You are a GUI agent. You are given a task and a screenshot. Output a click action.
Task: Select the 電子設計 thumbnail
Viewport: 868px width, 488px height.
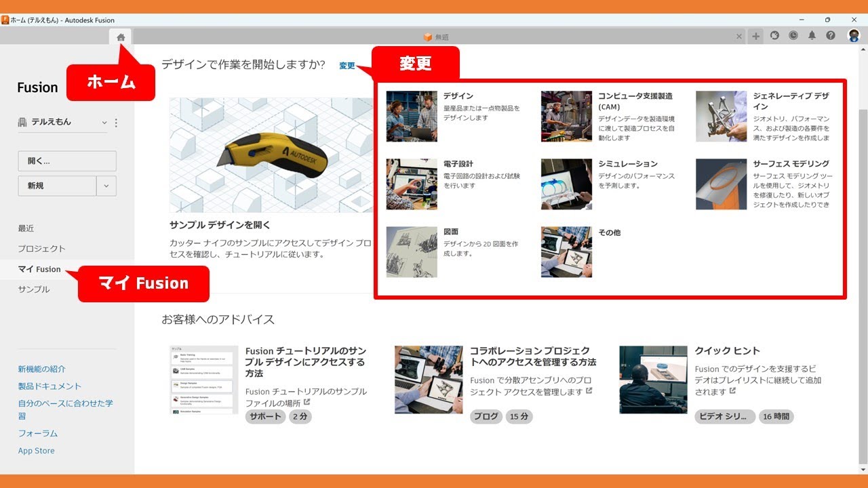coord(412,184)
